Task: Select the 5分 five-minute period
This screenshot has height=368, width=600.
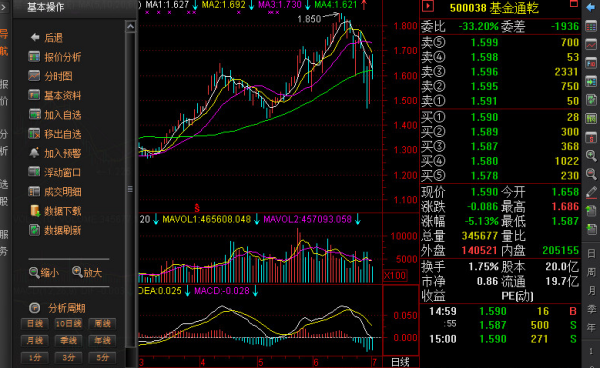Action: (102, 358)
